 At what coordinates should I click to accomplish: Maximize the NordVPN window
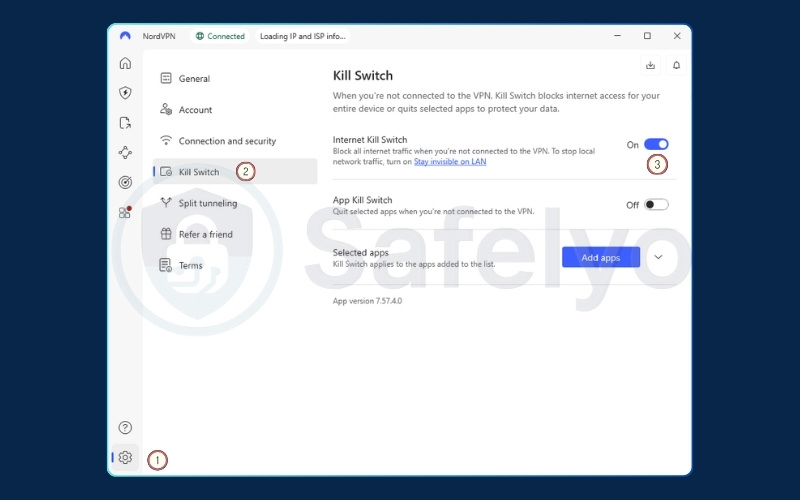click(x=647, y=36)
